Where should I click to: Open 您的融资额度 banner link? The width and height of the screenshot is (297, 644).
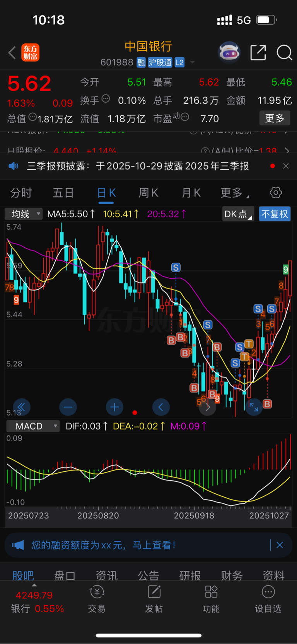coord(103,545)
